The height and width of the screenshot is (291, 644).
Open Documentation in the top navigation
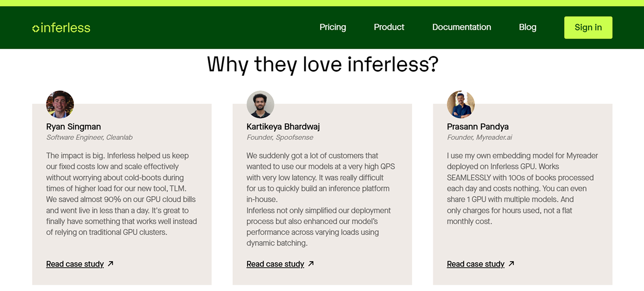pyautogui.click(x=462, y=27)
